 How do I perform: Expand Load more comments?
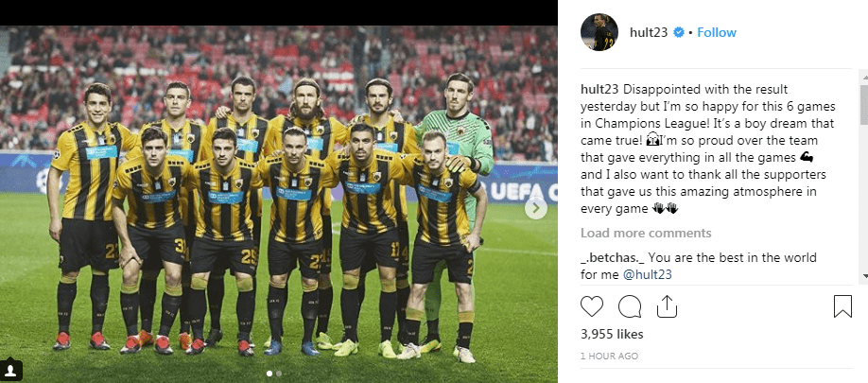tap(646, 233)
